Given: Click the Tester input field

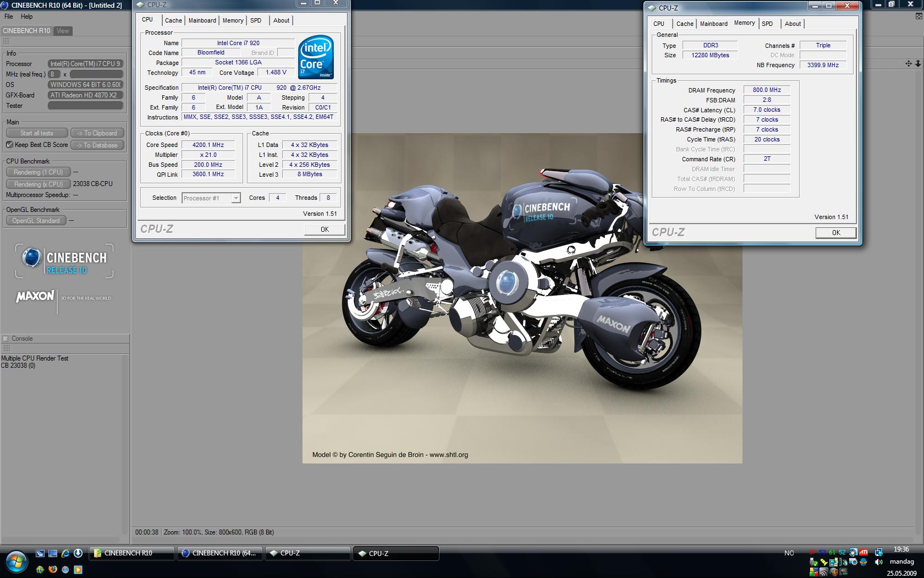Looking at the screenshot, I should (x=85, y=106).
